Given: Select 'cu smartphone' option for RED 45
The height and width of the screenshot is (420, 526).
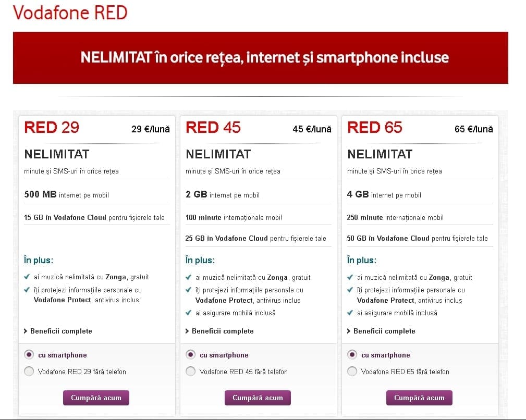Looking at the screenshot, I should (191, 355).
